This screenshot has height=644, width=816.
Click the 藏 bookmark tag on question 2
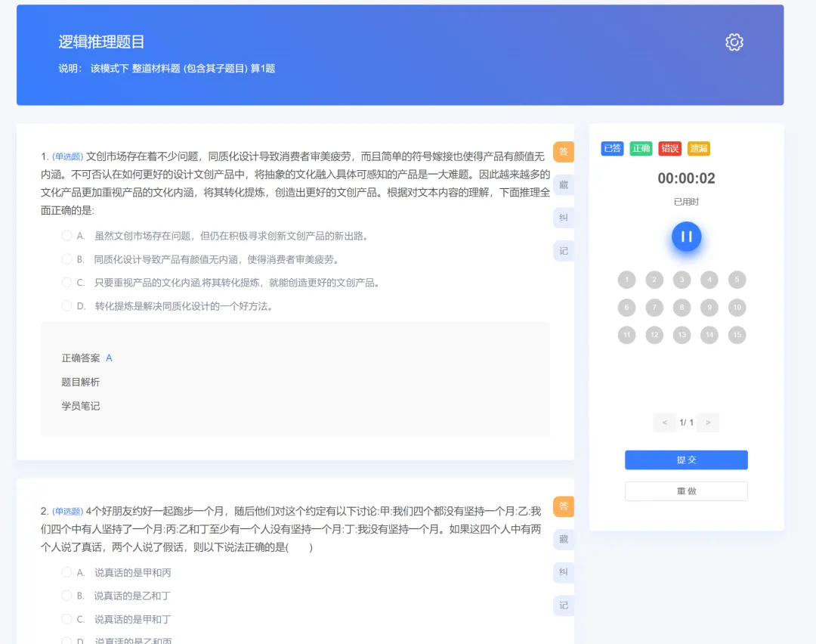pyautogui.click(x=564, y=540)
